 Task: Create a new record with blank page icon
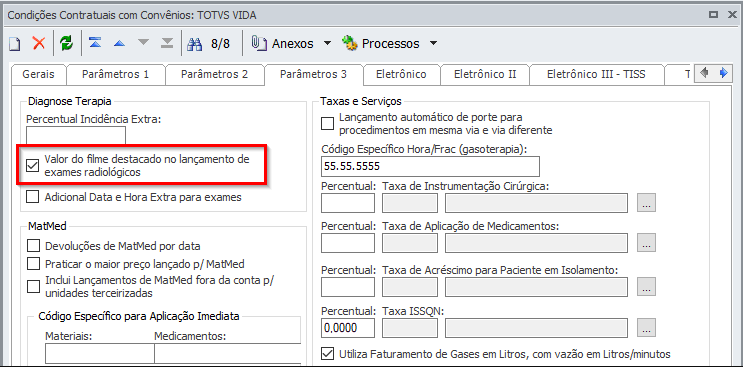click(15, 44)
